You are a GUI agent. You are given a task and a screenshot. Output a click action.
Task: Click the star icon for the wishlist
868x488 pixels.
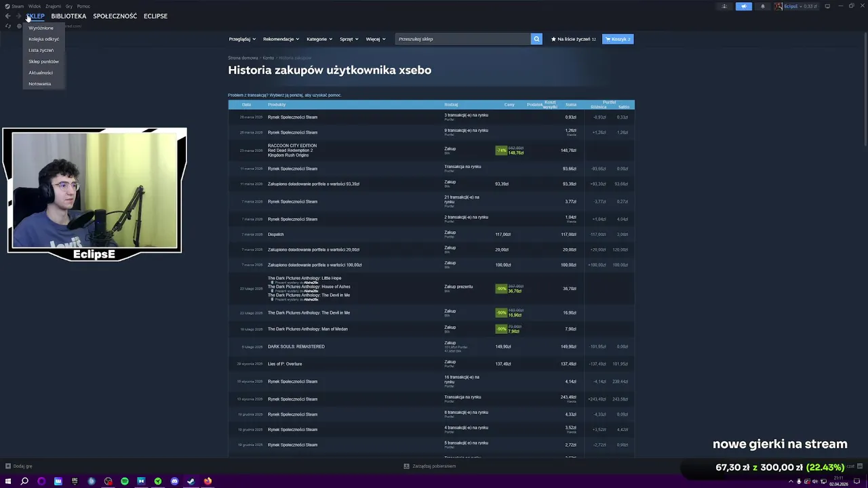[553, 39]
